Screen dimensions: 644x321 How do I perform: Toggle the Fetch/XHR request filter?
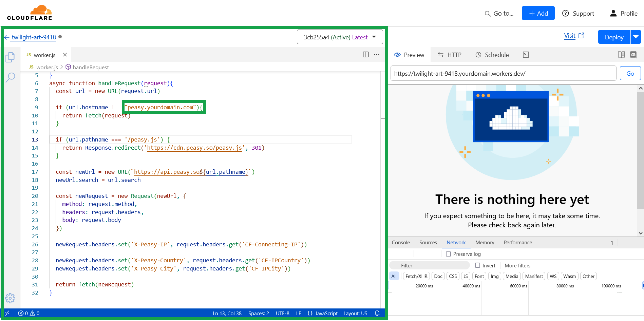416,276
